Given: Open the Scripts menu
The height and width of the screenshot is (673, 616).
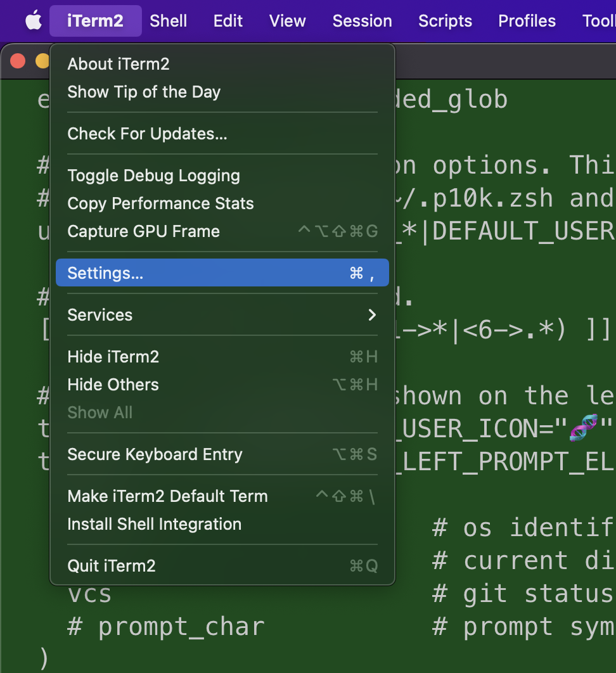Looking at the screenshot, I should click(x=445, y=21).
